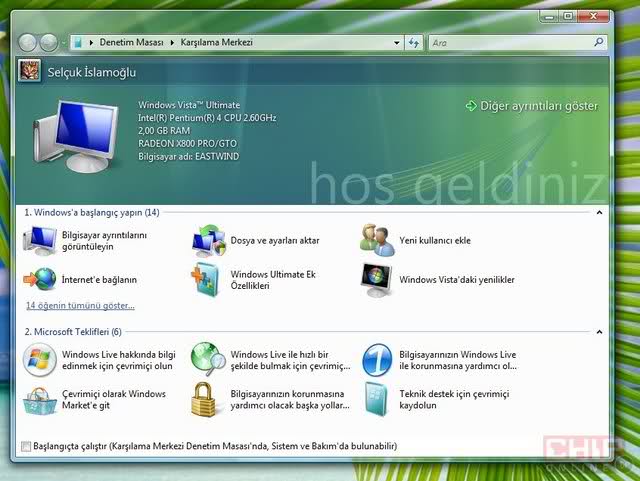Viewport: 640px width, 481px height.
Task: Click the search magnifier icon
Action: 599,42
